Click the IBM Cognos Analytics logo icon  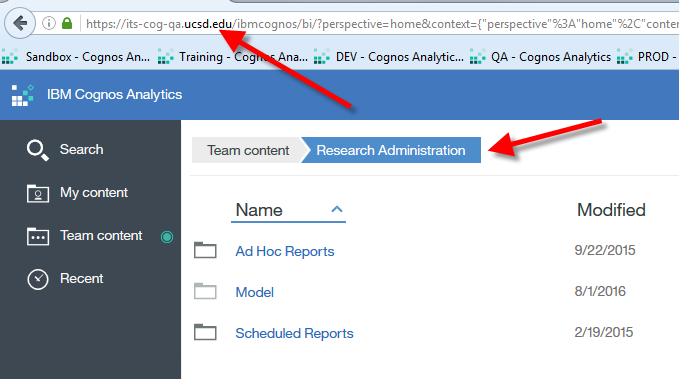click(x=23, y=95)
